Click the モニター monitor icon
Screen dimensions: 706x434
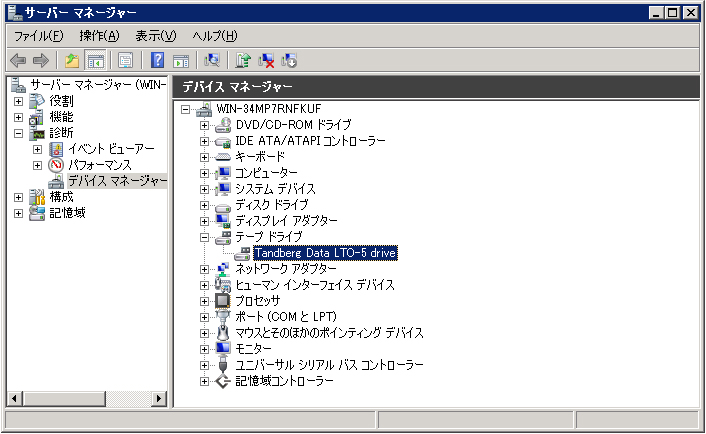223,349
